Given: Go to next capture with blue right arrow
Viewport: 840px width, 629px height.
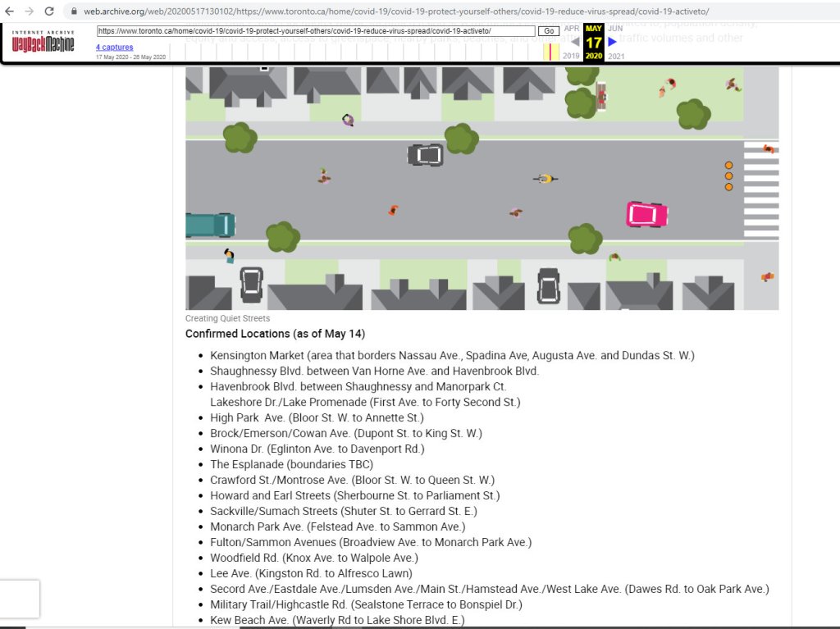Looking at the screenshot, I should pyautogui.click(x=613, y=42).
